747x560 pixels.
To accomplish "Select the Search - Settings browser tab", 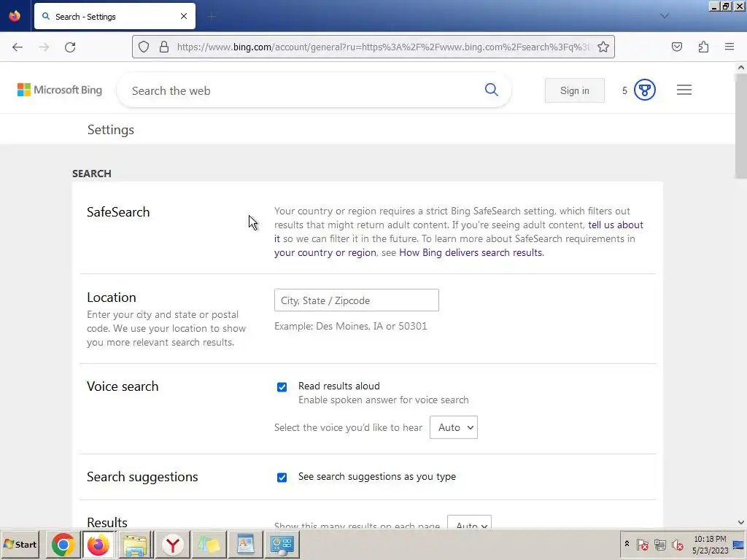I will coord(115,16).
